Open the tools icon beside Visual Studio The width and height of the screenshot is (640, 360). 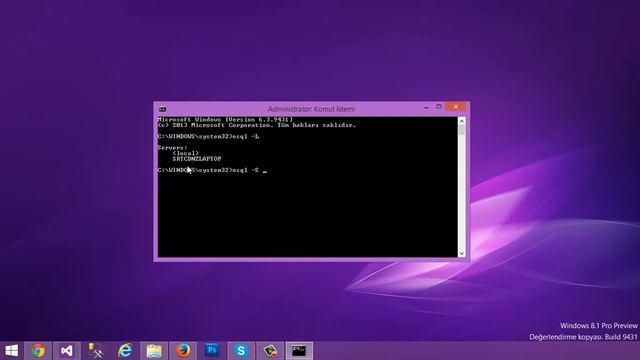pos(96,351)
